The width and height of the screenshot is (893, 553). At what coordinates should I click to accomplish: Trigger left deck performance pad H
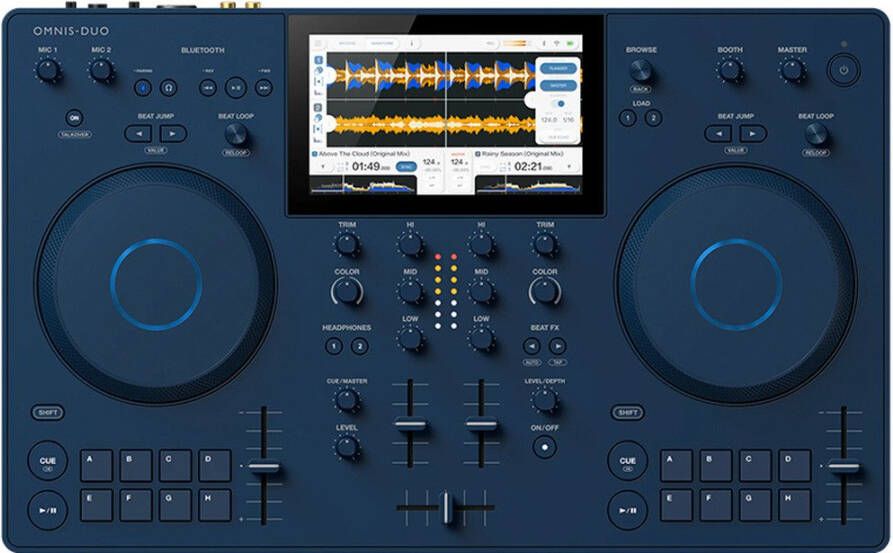(x=215, y=505)
